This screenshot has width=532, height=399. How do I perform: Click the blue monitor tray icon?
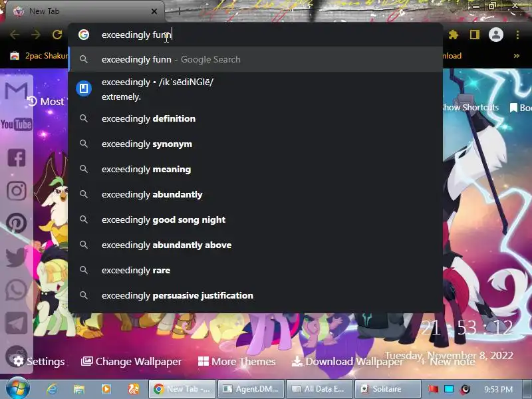tap(449, 389)
